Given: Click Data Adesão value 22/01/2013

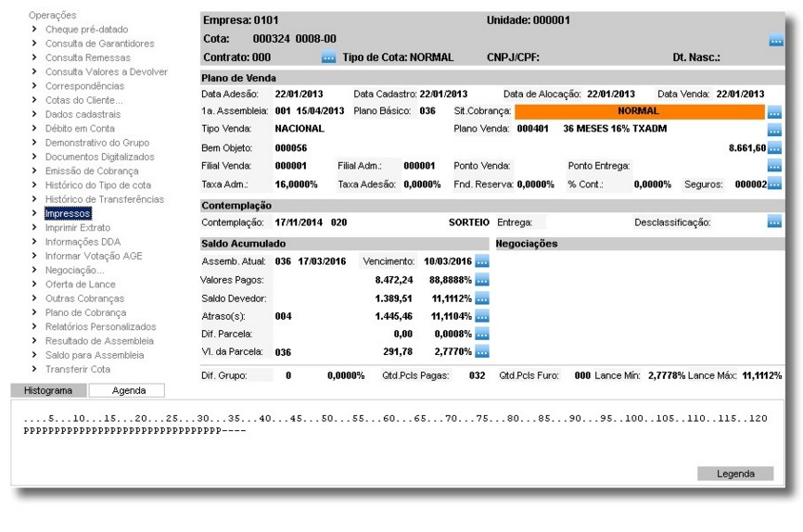Looking at the screenshot, I should click(300, 94).
